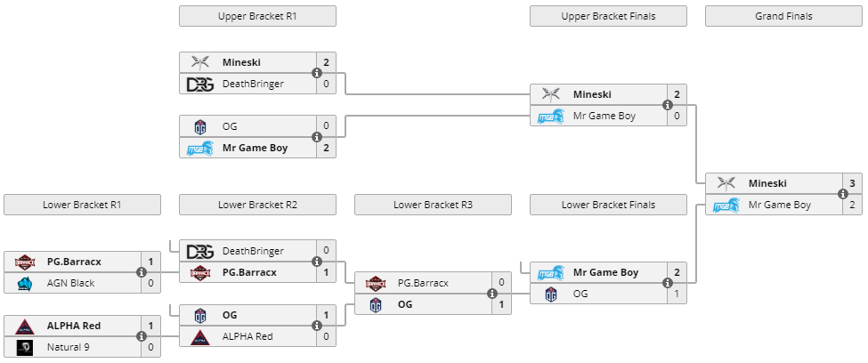Show Grand Finals match details info icon
The image size is (868, 363).
[x=843, y=194]
